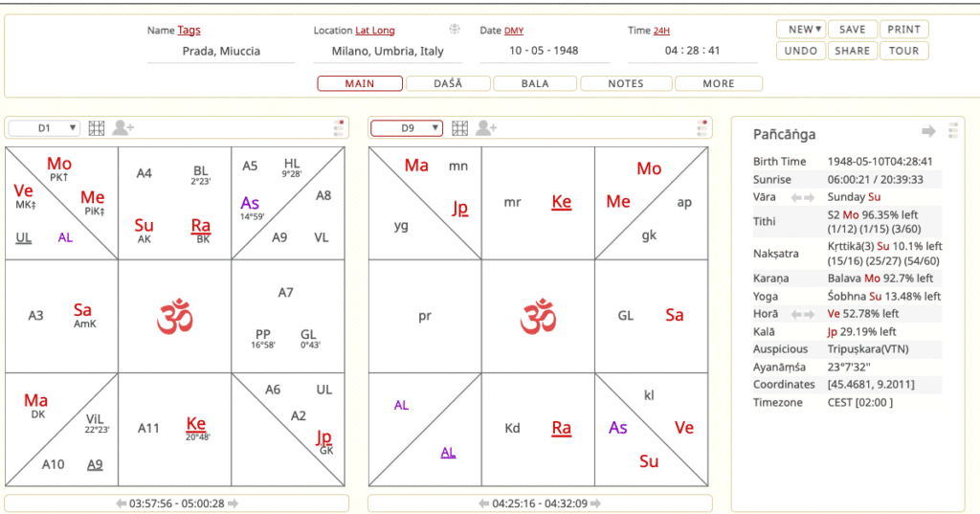Toggle the options switch on the D1 chart bar
Viewport: 980px width, 514px height.
pyautogui.click(x=339, y=127)
